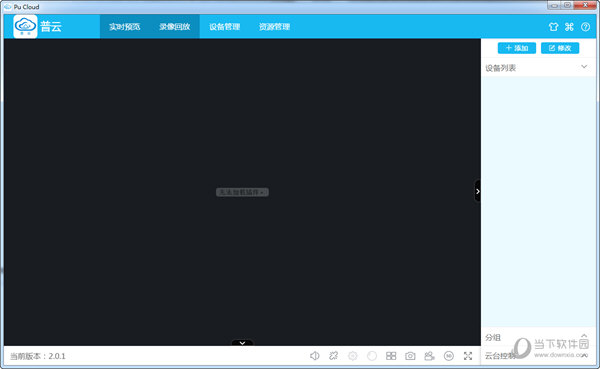Click the command key settings icon

click(569, 27)
